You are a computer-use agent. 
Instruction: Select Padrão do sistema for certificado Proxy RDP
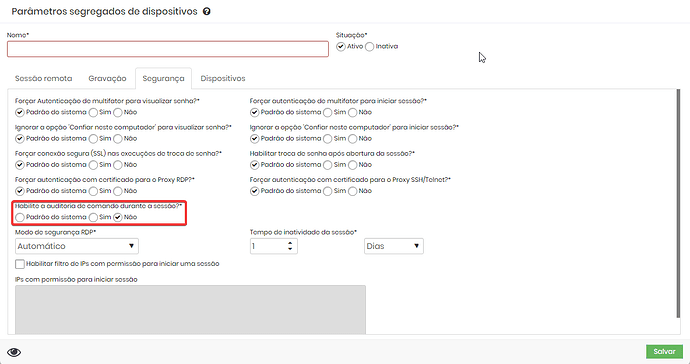(20, 191)
